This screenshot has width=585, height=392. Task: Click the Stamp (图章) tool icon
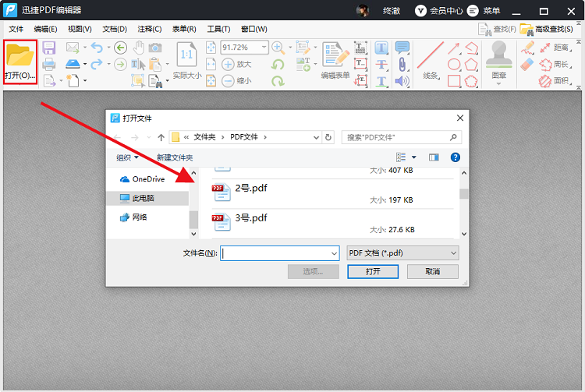pyautogui.click(x=499, y=56)
